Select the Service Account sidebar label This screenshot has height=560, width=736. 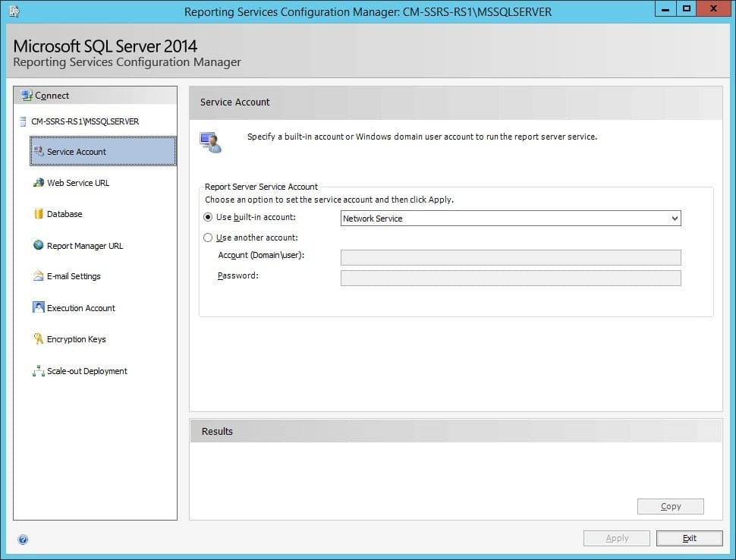coord(77,152)
